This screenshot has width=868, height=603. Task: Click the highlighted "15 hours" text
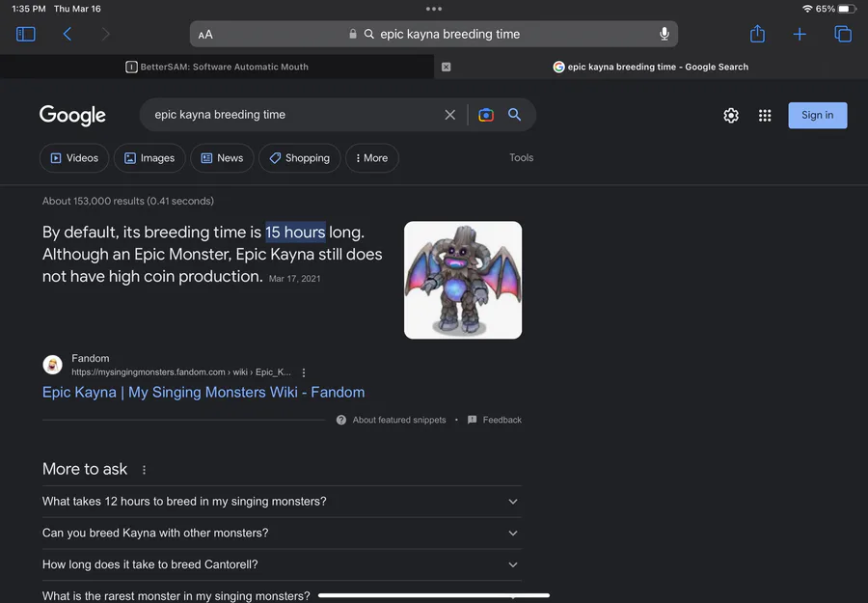tap(295, 232)
